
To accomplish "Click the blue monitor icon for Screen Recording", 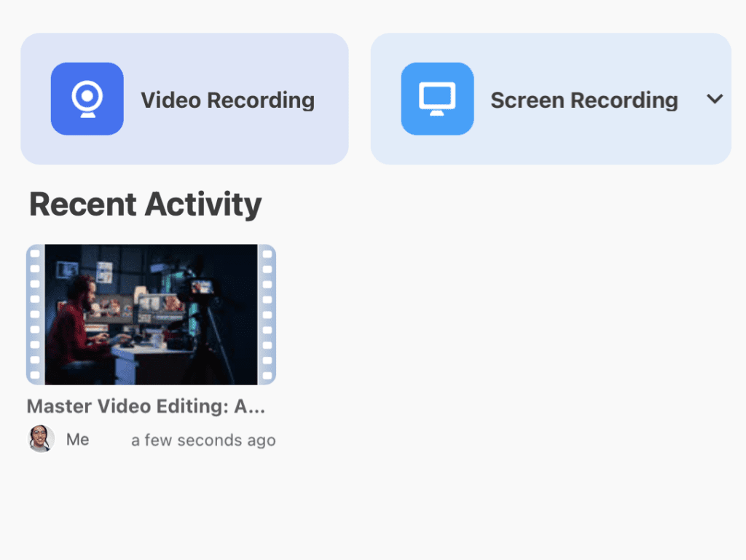I will (x=437, y=98).
